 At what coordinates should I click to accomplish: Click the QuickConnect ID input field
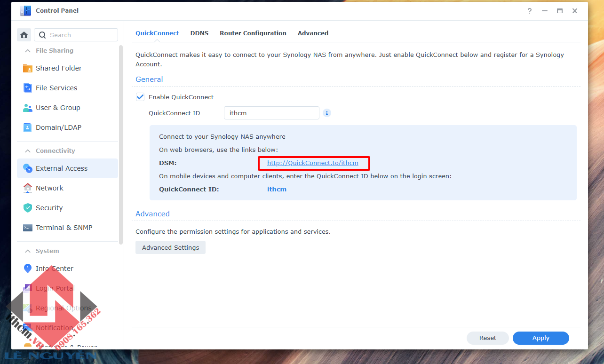271,113
